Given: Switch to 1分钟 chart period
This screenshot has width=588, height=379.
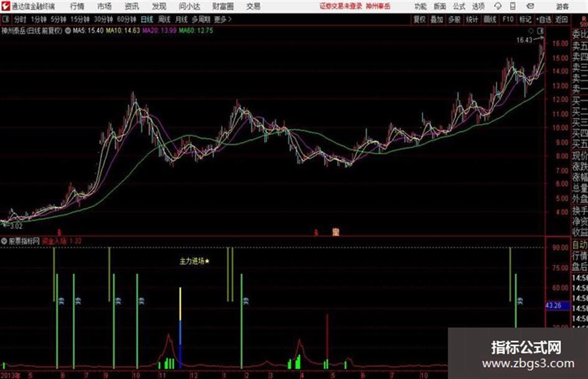Looking at the screenshot, I should tap(39, 19).
